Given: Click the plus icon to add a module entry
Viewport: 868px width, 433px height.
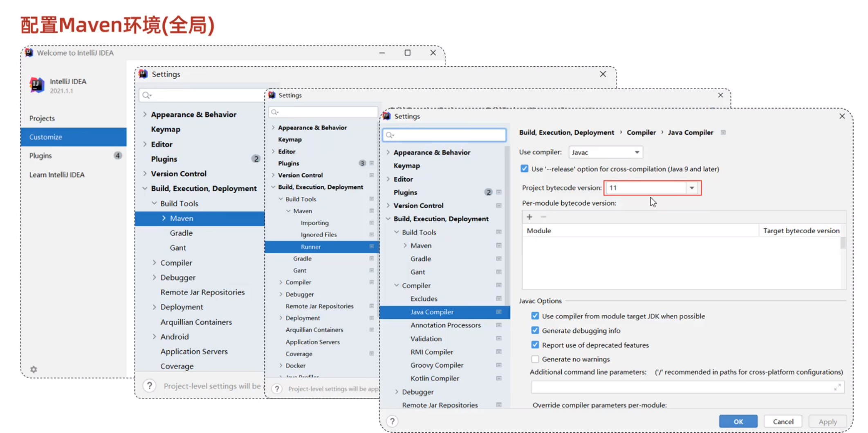Looking at the screenshot, I should (x=529, y=216).
